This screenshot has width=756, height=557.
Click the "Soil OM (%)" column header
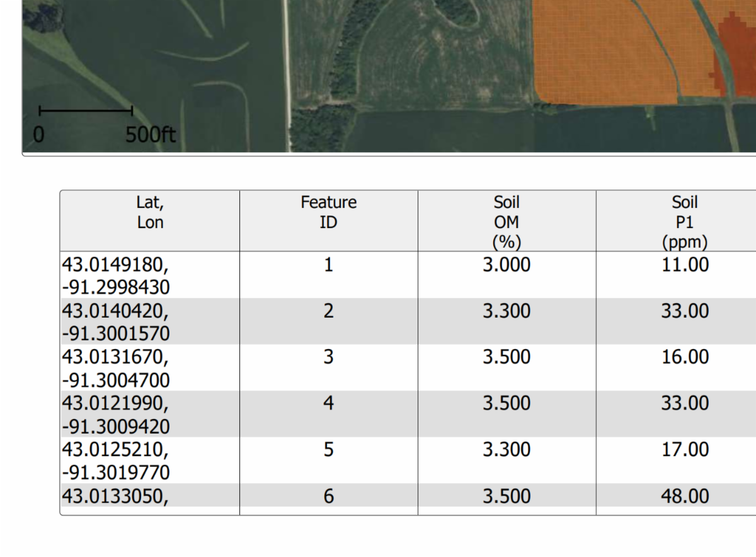507,222
